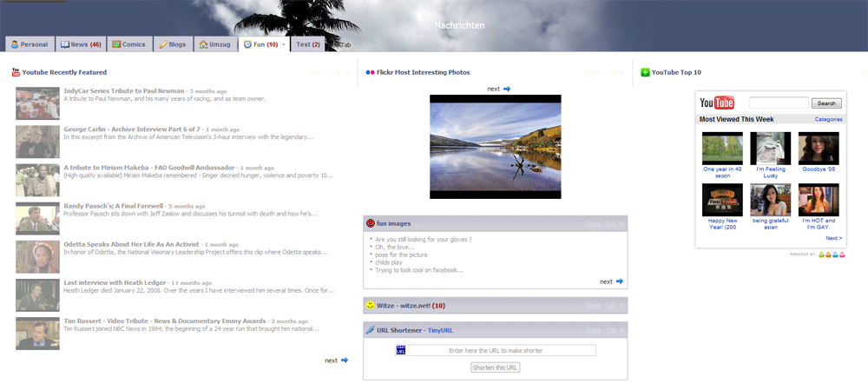Viewport: 868px width, 384px height.
Task: Open Tim Russert Video Tribute link
Action: tap(165, 321)
